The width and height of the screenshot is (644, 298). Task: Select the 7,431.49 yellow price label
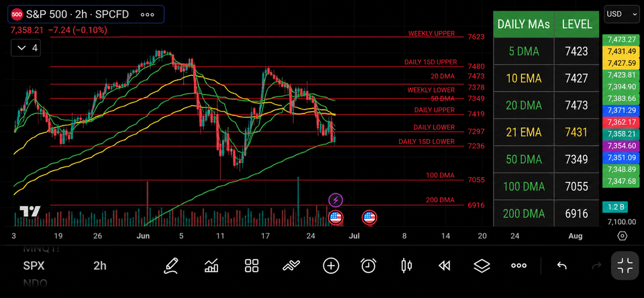click(x=621, y=52)
